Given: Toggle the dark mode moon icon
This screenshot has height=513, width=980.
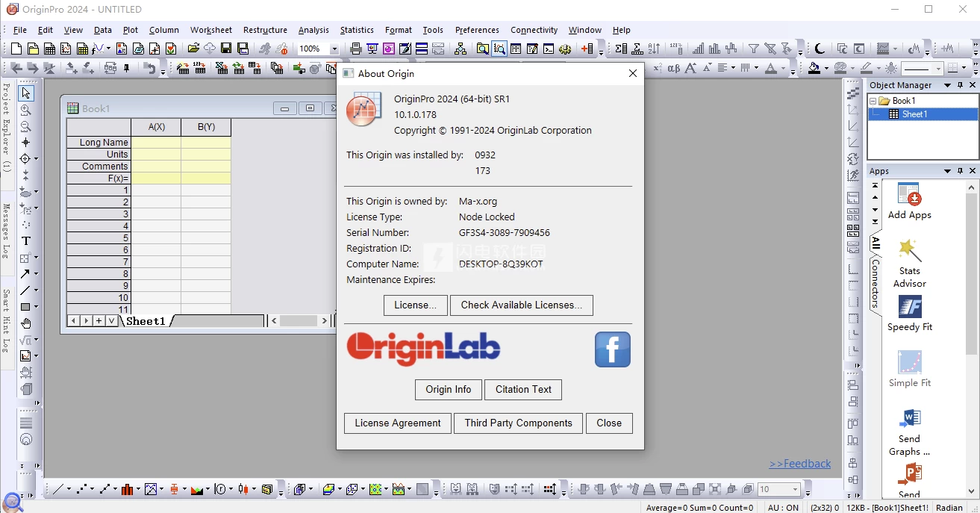Looking at the screenshot, I should (820, 49).
